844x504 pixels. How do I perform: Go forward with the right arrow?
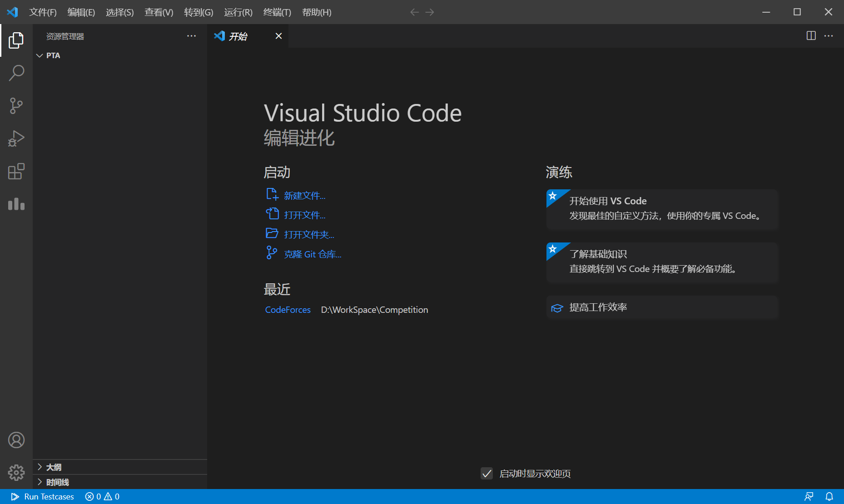pyautogui.click(x=430, y=12)
